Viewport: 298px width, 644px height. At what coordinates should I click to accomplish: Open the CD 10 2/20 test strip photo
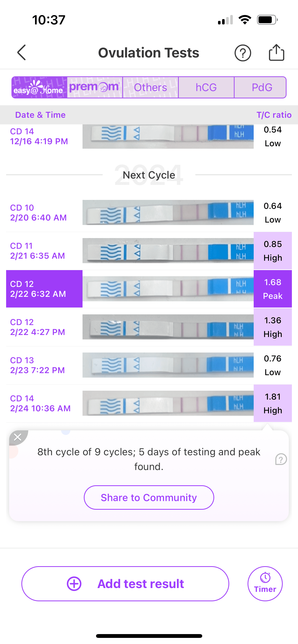(x=168, y=212)
